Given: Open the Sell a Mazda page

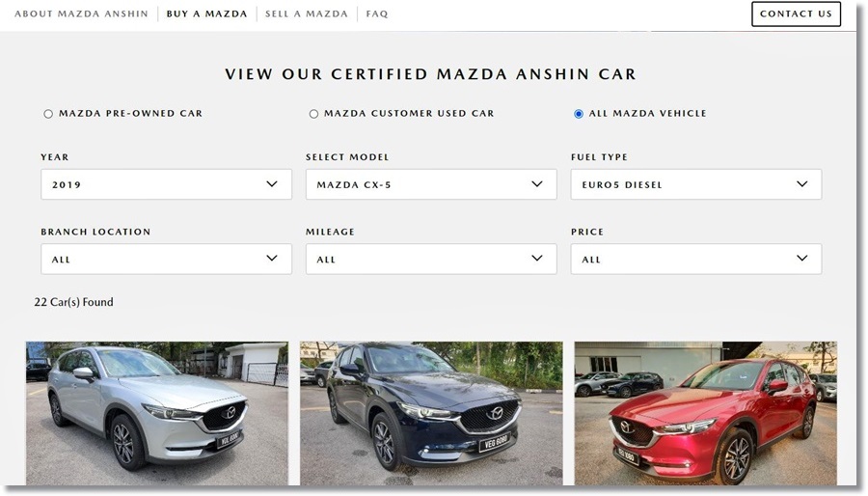Looking at the screenshot, I should pyautogui.click(x=306, y=14).
